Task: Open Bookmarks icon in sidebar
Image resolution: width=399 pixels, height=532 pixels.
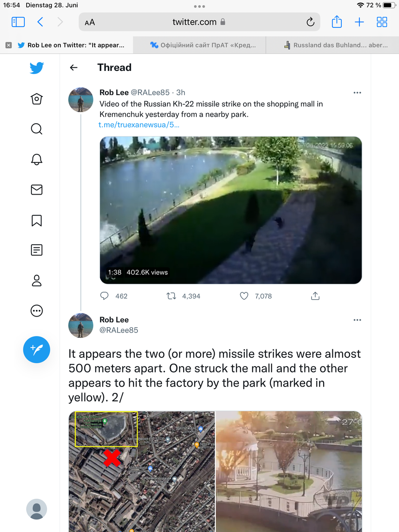Action: (37, 220)
